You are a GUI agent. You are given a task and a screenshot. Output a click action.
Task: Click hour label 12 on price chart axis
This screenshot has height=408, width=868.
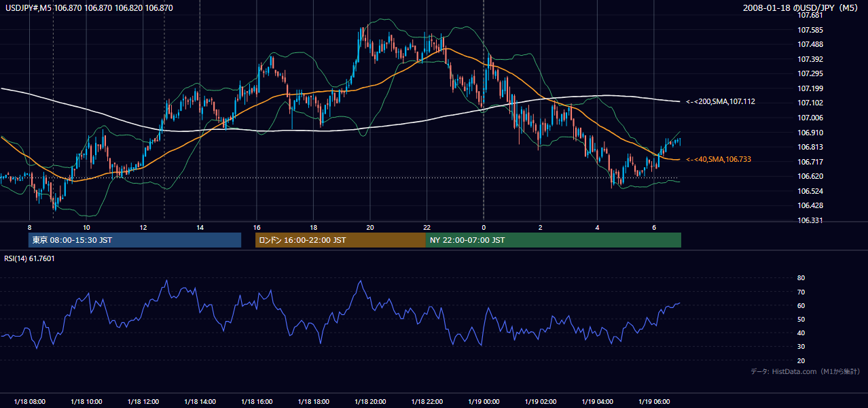[x=143, y=227]
